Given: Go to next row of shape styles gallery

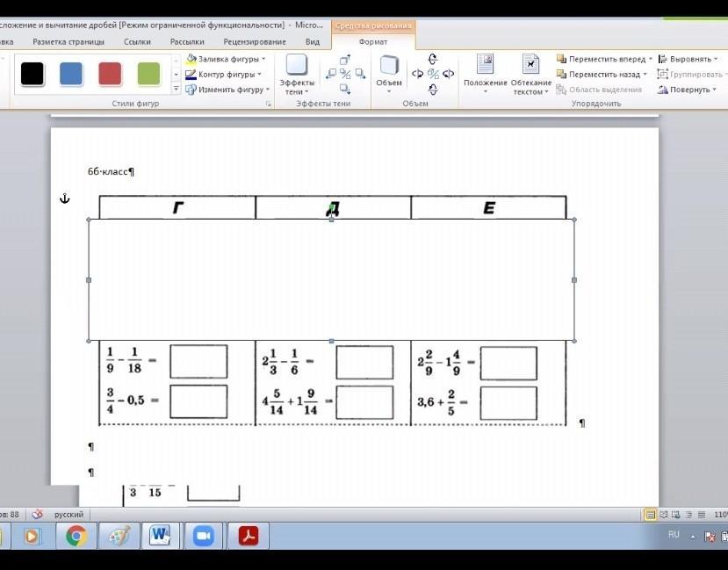Looking at the screenshot, I should tap(176, 75).
